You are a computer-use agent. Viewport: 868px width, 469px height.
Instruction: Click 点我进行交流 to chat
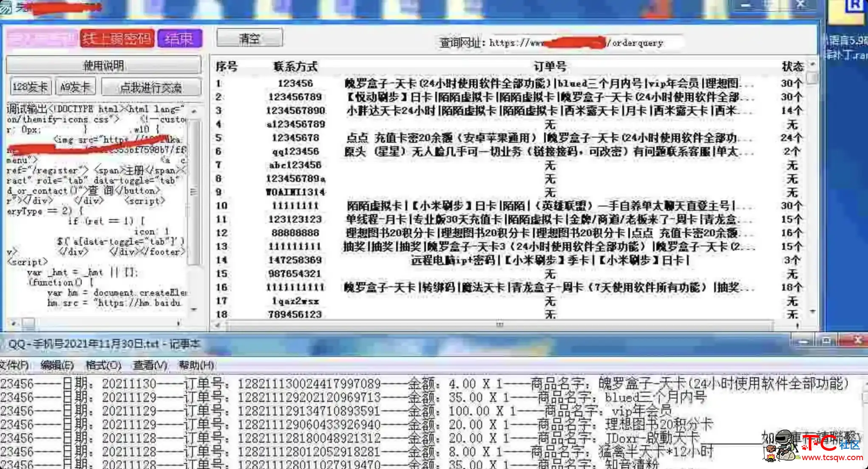pos(151,88)
